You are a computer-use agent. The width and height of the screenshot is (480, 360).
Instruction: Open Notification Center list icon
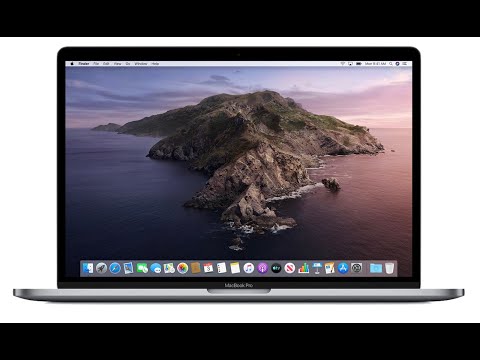point(404,63)
